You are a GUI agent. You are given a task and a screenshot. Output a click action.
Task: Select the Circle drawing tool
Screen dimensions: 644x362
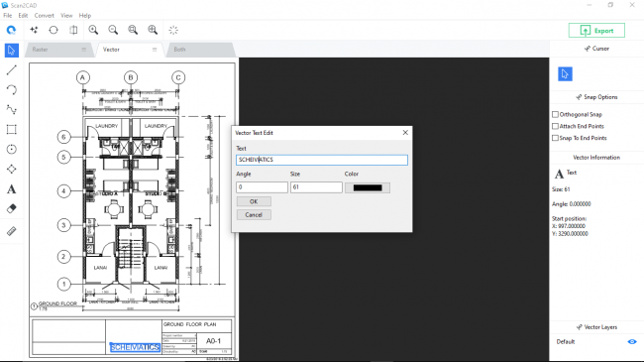pyautogui.click(x=12, y=149)
